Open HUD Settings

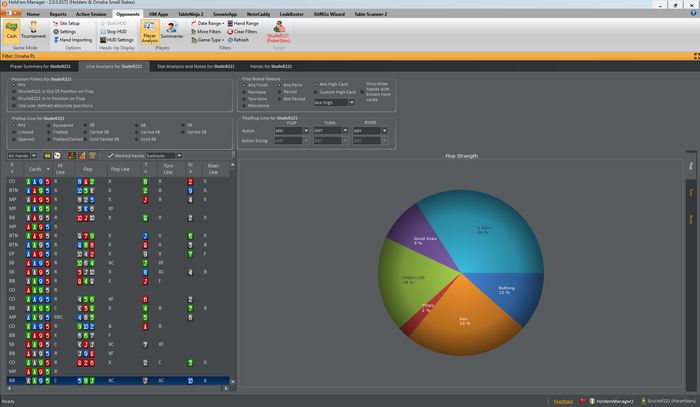coord(117,40)
